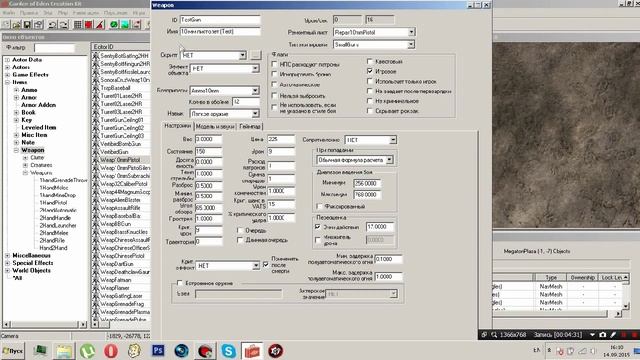
Task: Uncheck the Игровое checkbox
Action: click(x=370, y=71)
